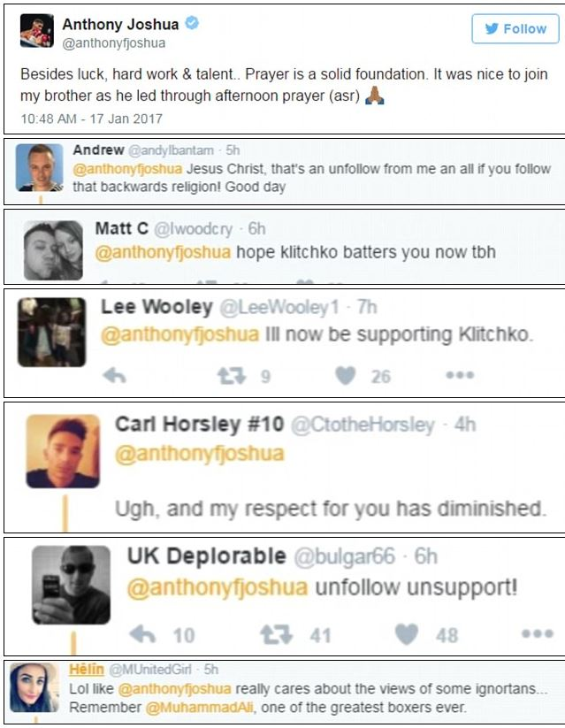565x728 pixels.
Task: Click the @bulgar66 username handle
Action: click(345, 556)
